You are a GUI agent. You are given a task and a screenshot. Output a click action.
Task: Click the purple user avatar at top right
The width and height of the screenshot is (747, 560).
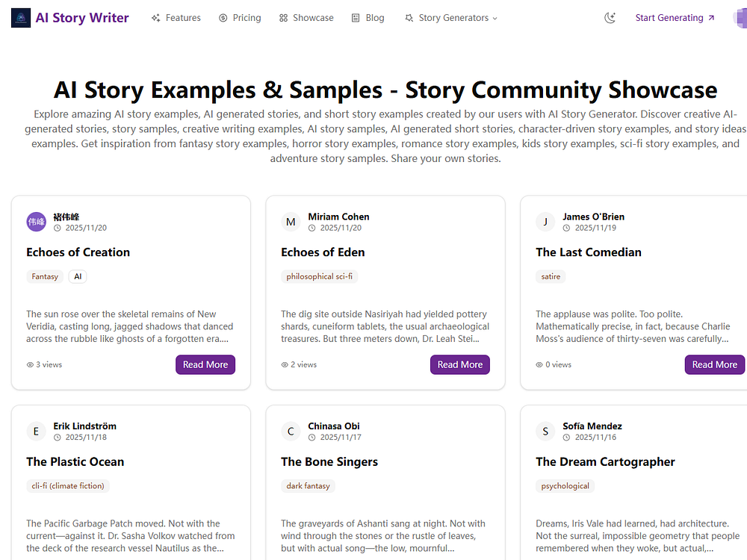pos(740,18)
